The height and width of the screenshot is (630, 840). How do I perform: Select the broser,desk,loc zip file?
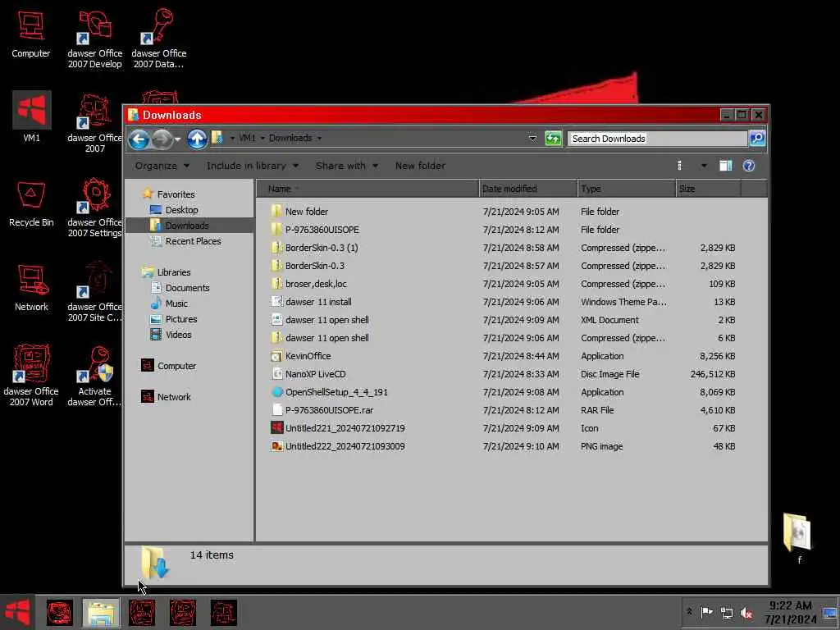pyautogui.click(x=504, y=284)
